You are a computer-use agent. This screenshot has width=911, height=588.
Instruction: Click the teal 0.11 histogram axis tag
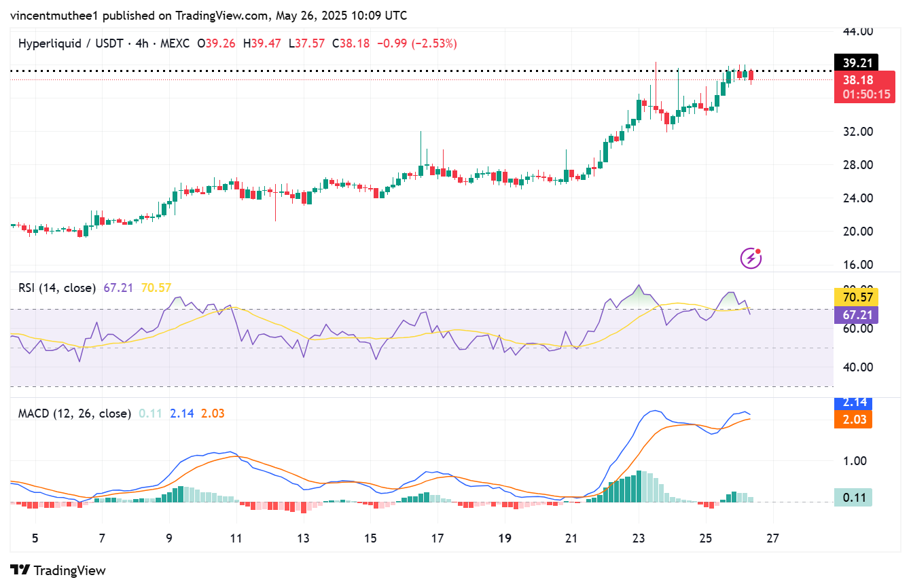point(853,498)
